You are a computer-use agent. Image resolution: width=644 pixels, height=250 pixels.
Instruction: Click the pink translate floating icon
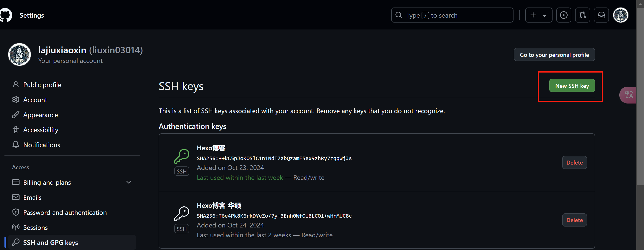(x=628, y=95)
